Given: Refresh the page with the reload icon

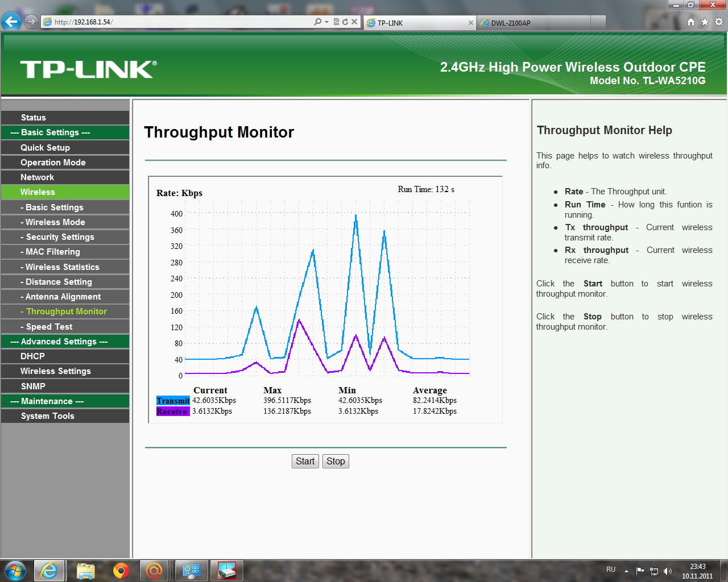Looking at the screenshot, I should coord(345,22).
